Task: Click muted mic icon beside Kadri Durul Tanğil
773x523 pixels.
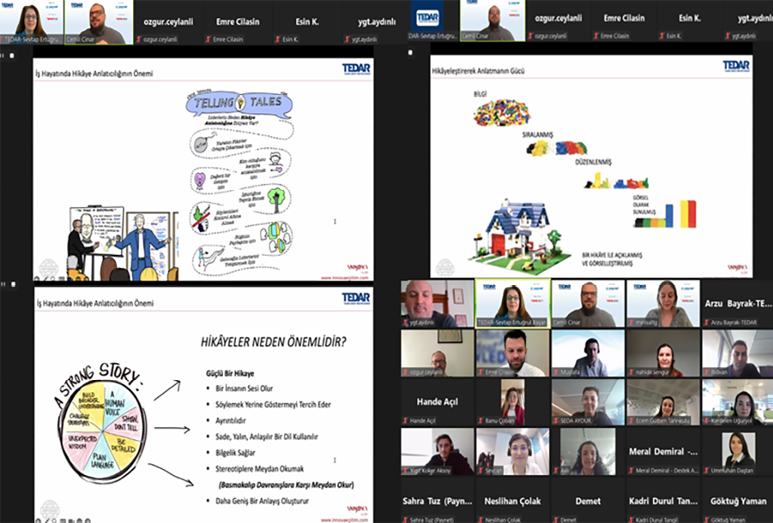Action: point(630,520)
